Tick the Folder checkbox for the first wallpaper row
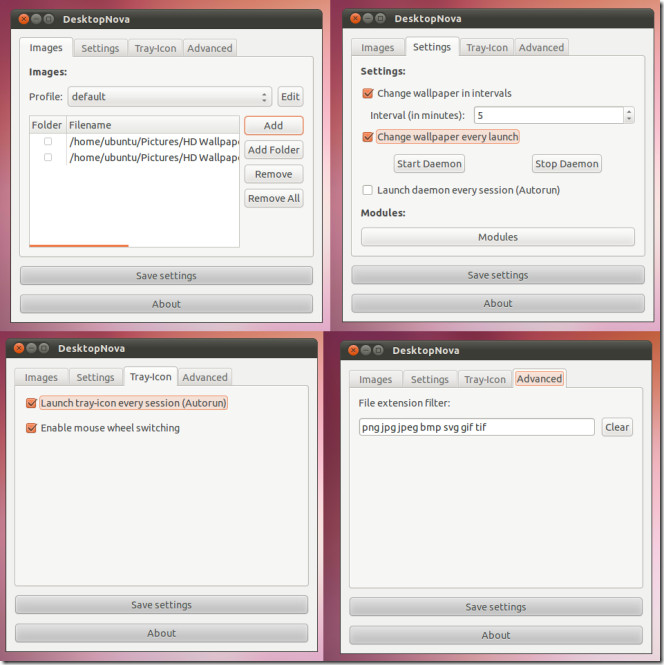664x665 pixels. pyautogui.click(x=48, y=141)
